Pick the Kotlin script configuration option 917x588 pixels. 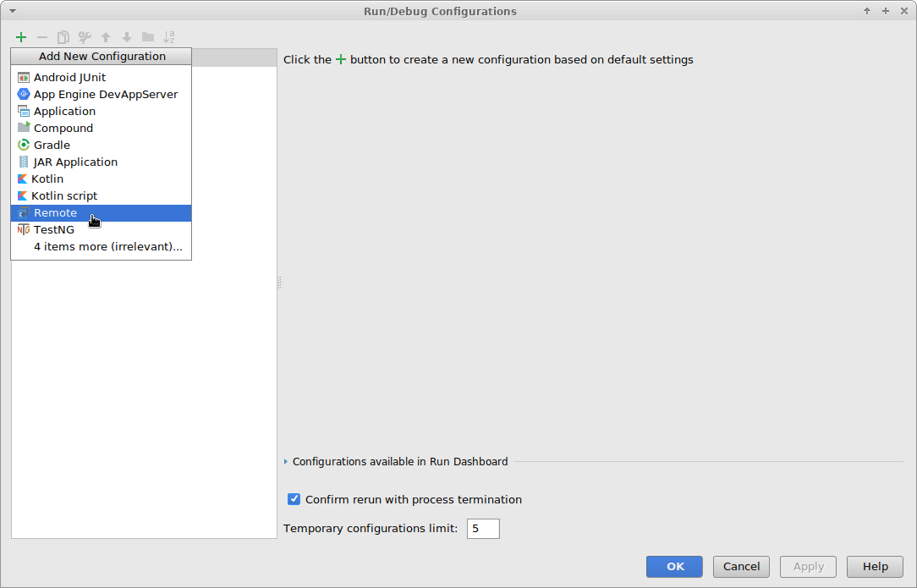coord(64,196)
